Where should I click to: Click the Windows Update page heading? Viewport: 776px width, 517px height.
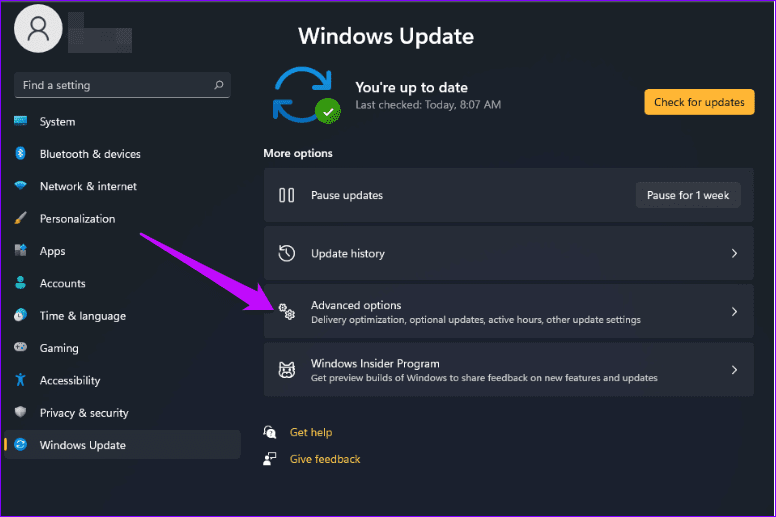click(x=386, y=36)
